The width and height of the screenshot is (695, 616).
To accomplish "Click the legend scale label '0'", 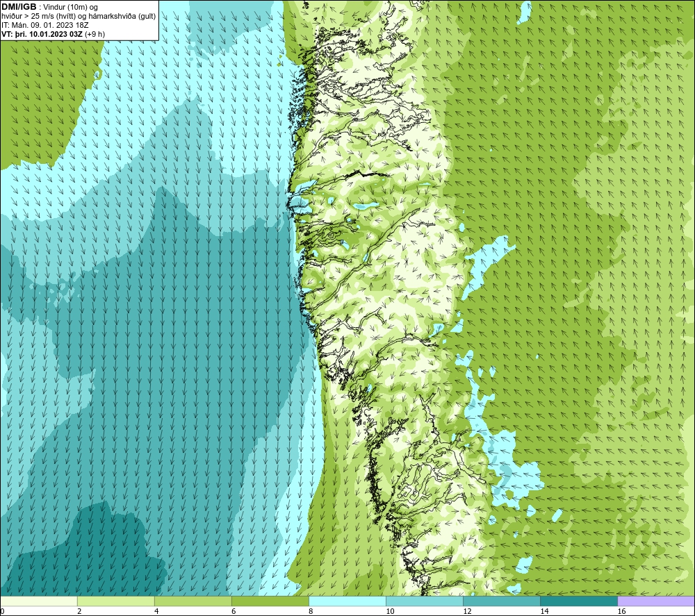I will click(3, 611).
